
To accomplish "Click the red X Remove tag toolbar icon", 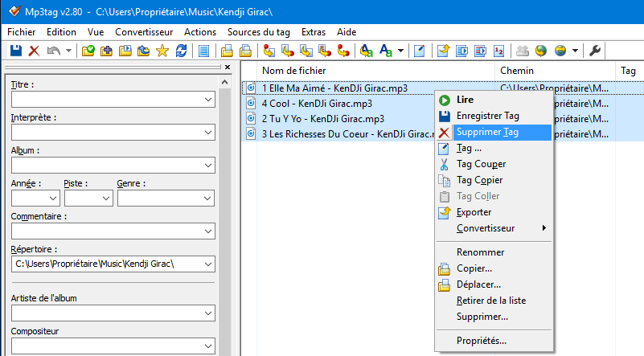I will [x=34, y=51].
